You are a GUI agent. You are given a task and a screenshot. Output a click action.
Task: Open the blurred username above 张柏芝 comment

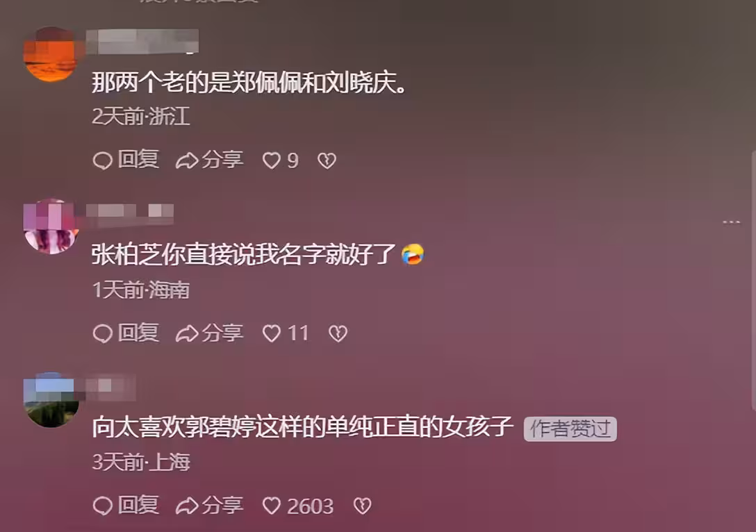130,215
